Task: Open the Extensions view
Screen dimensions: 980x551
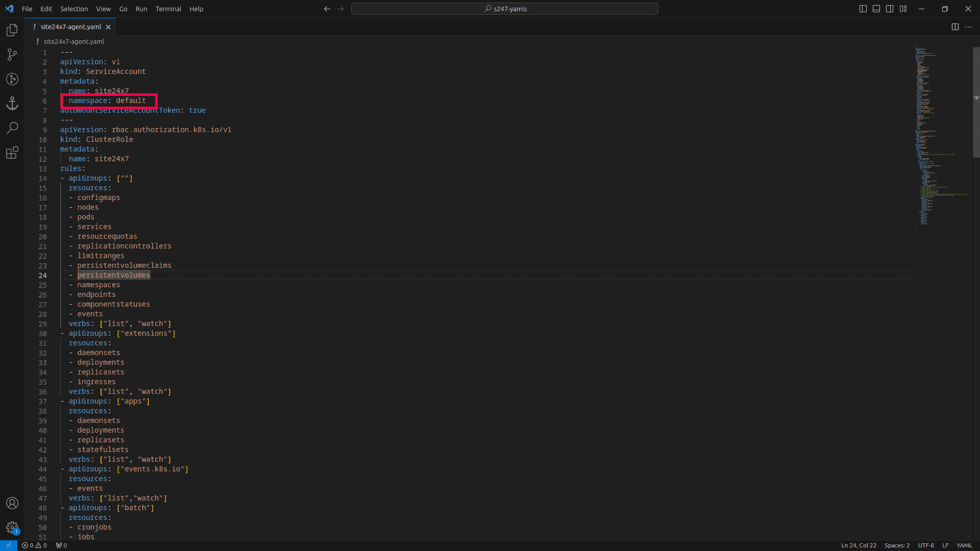Action: tap(12, 153)
